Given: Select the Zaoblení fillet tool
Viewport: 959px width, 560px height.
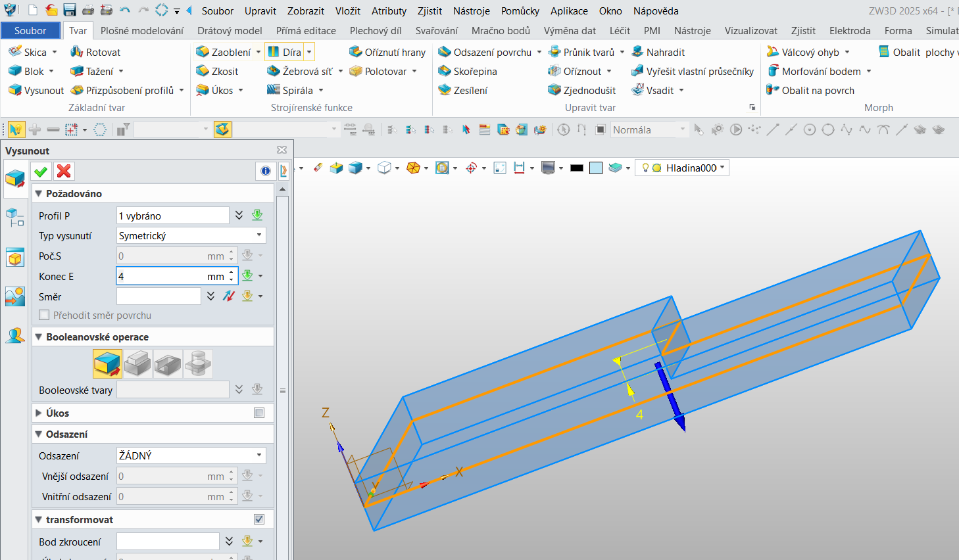Looking at the screenshot, I should [224, 52].
